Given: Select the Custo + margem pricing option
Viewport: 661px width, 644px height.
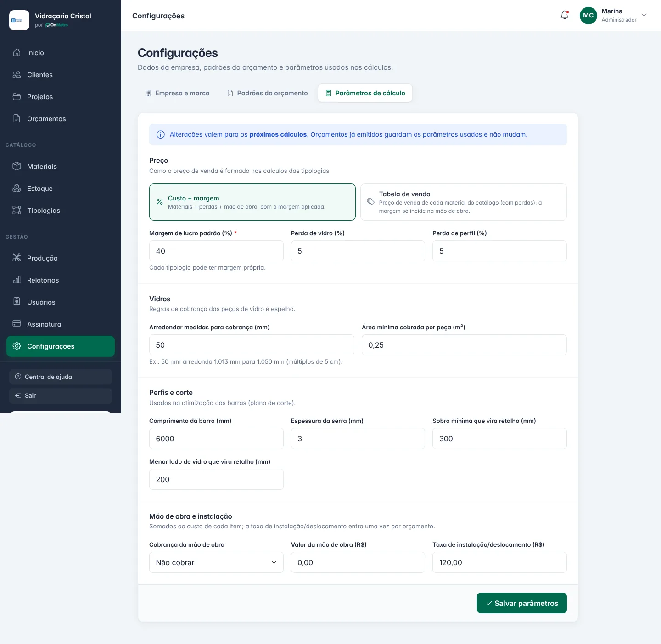Looking at the screenshot, I should [x=252, y=202].
